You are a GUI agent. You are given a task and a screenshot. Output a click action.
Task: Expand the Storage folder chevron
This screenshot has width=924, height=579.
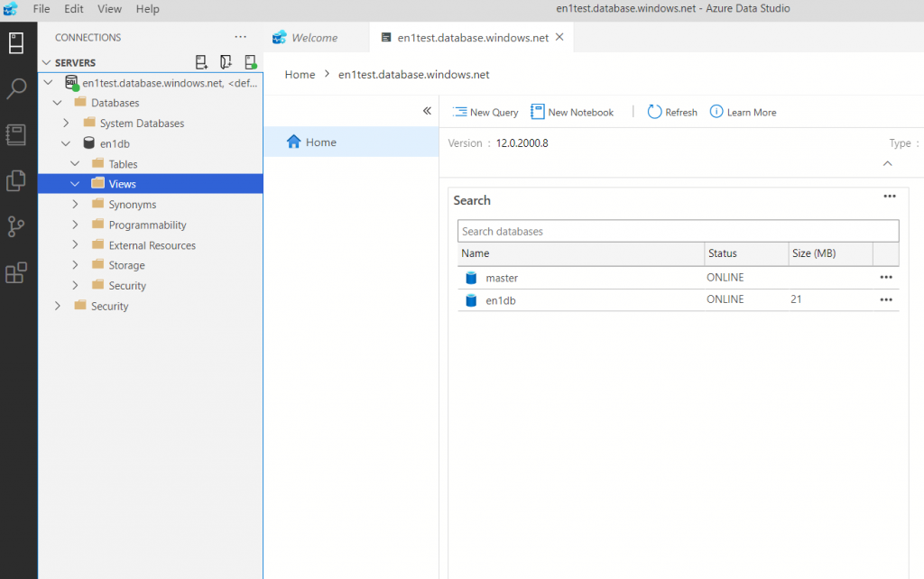click(x=75, y=265)
